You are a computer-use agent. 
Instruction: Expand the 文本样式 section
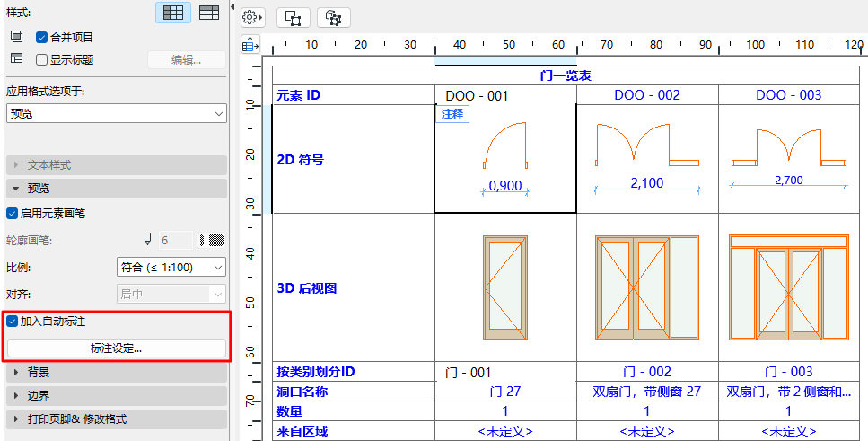[117, 165]
